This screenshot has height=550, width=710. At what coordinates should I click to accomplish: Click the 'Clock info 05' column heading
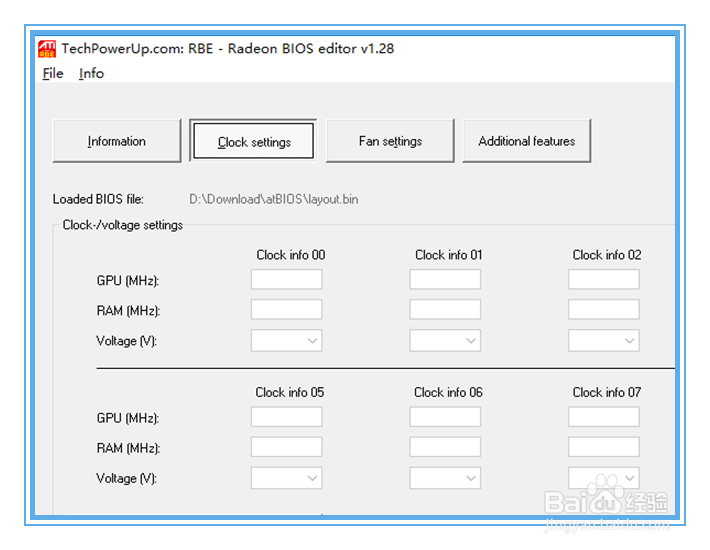click(x=290, y=392)
